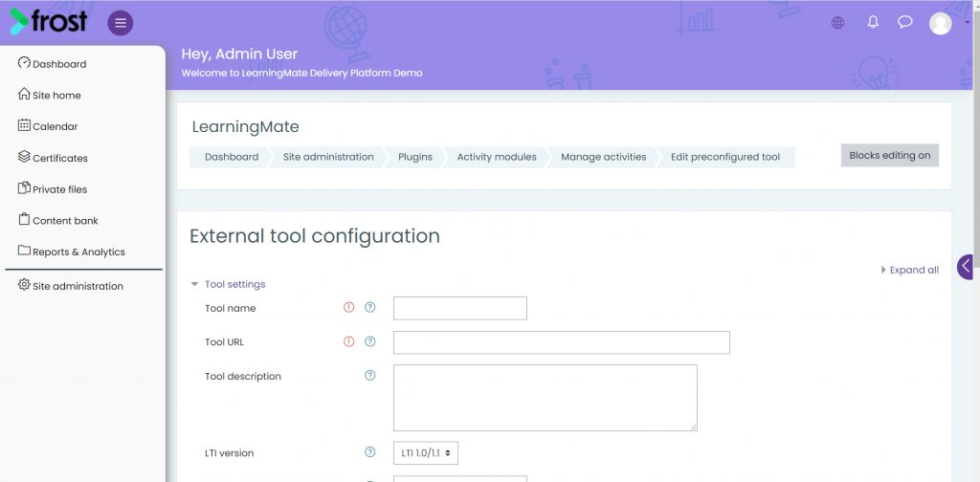This screenshot has width=980, height=482.
Task: Open the LTI version dropdown
Action: [426, 453]
